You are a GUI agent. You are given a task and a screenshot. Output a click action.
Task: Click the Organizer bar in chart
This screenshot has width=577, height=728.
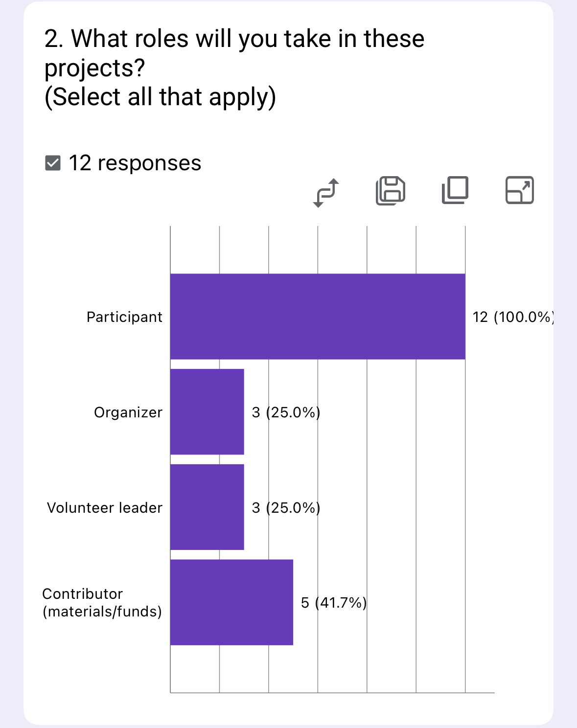point(207,412)
